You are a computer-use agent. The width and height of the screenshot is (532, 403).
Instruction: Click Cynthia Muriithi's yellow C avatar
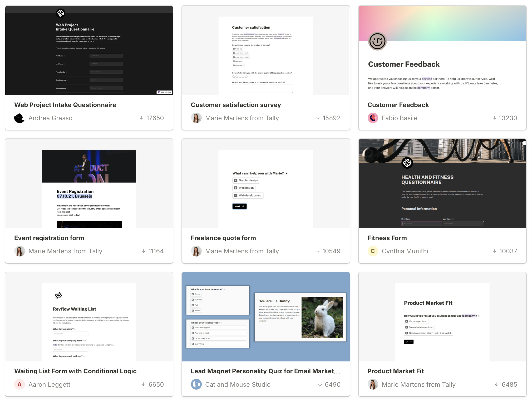pyautogui.click(x=373, y=251)
